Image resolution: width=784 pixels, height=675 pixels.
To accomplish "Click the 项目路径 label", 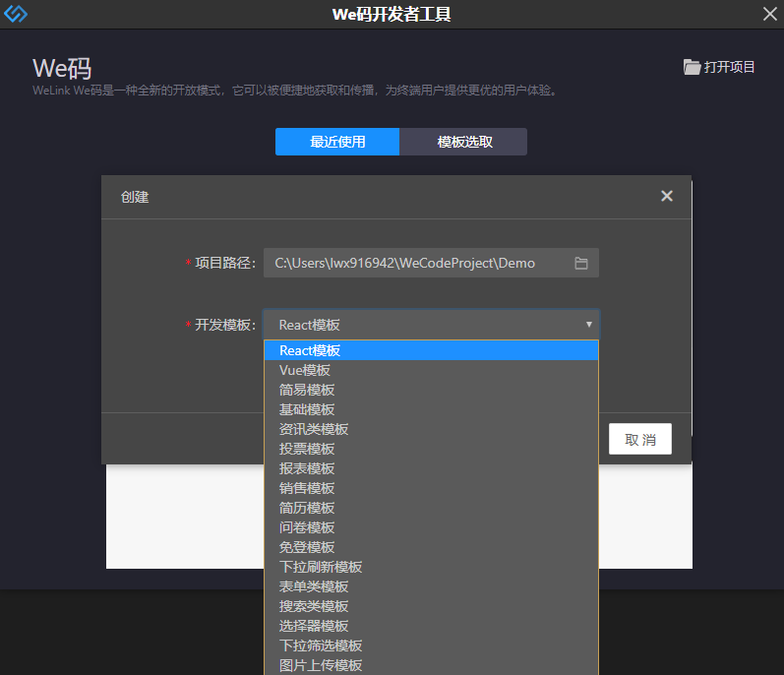I will (x=225, y=263).
